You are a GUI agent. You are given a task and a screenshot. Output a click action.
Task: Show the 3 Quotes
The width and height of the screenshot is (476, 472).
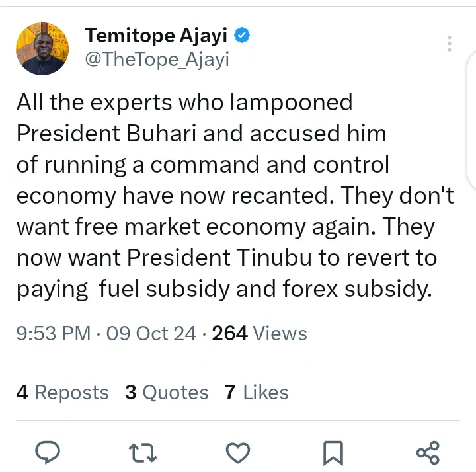pos(167,393)
